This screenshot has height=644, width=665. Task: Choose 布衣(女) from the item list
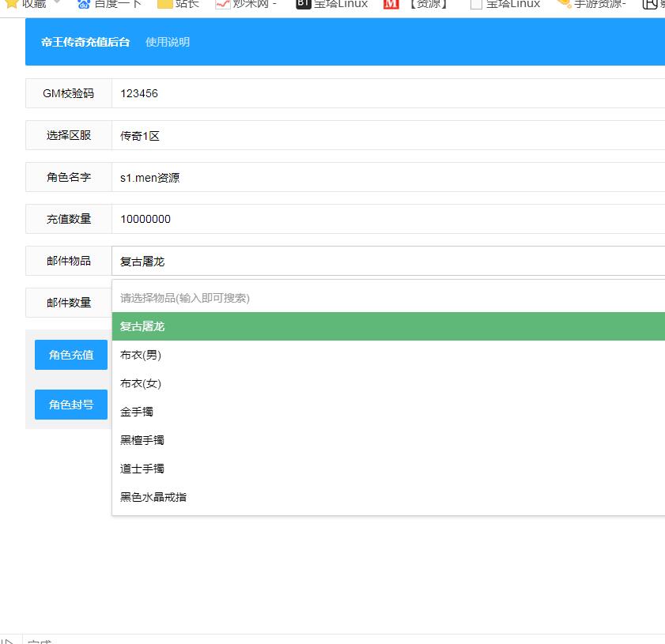click(x=141, y=384)
